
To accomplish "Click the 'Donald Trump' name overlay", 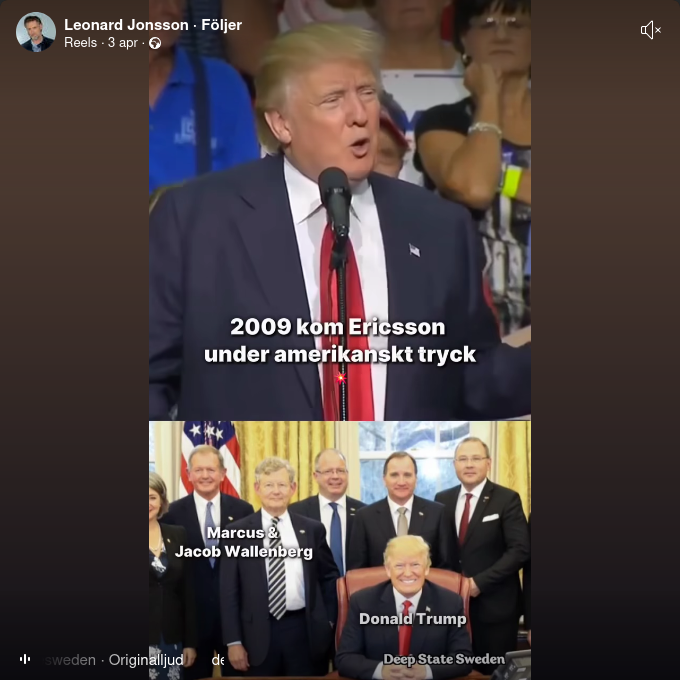I will (x=412, y=619).
